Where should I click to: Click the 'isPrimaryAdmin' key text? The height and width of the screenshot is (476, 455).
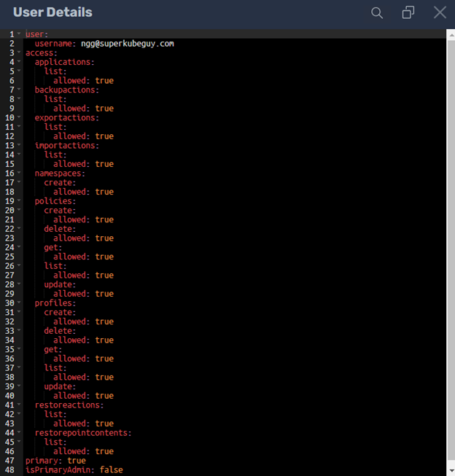58,470
